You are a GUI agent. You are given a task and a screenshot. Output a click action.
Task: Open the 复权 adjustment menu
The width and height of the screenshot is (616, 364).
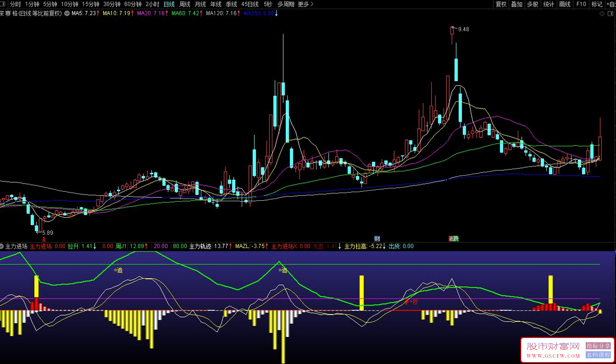[x=501, y=4]
